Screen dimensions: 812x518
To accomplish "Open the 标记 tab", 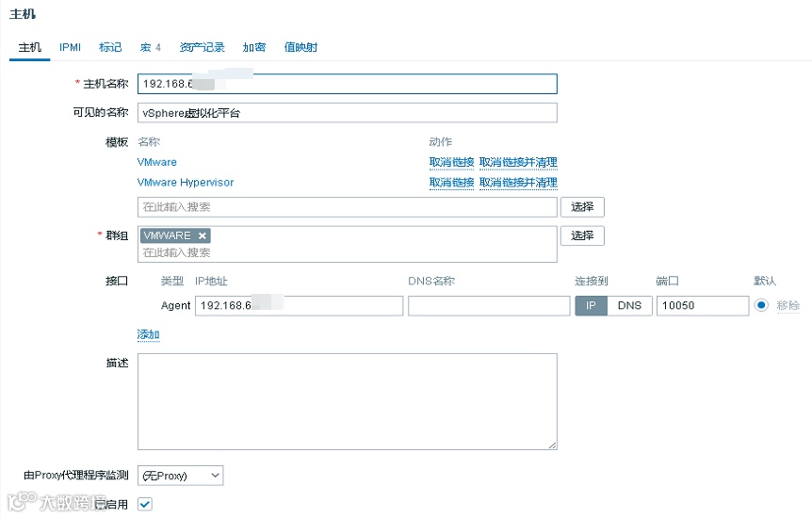I will point(110,47).
